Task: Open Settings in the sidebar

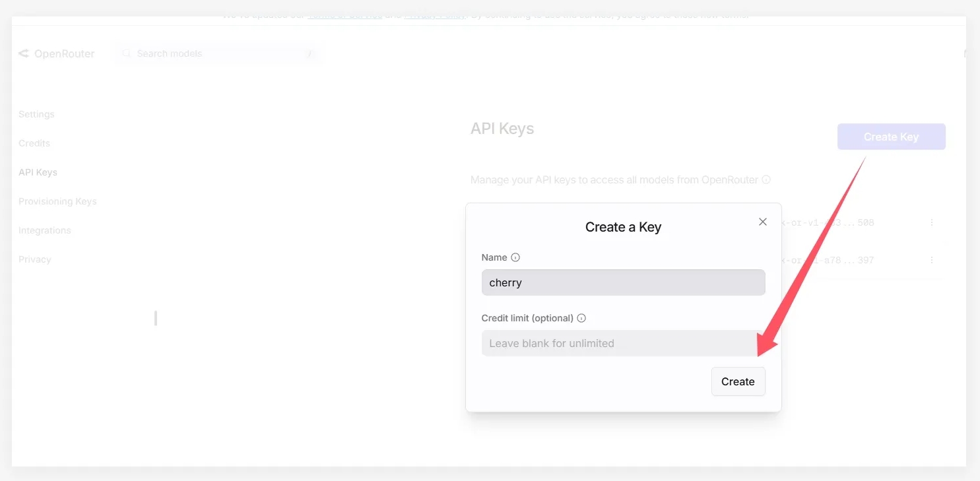Action: tap(36, 114)
